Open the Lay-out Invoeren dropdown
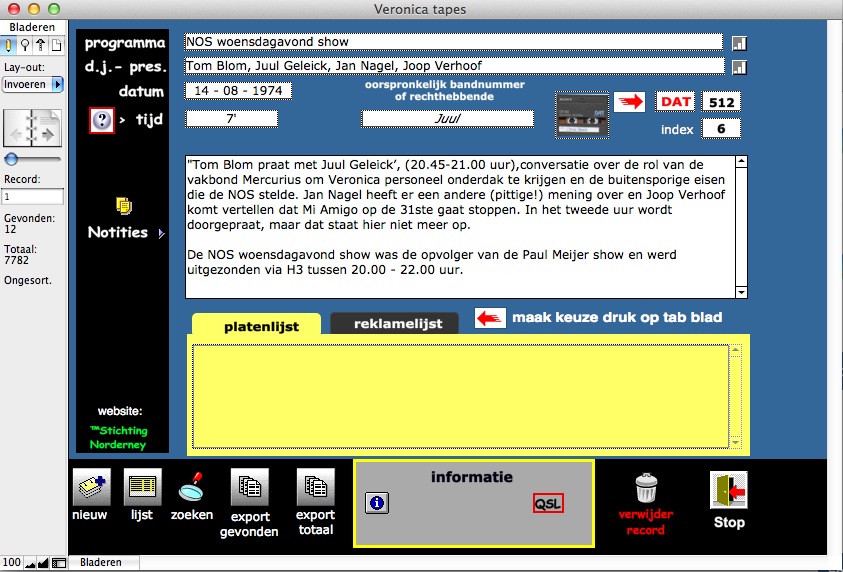 pos(33,85)
